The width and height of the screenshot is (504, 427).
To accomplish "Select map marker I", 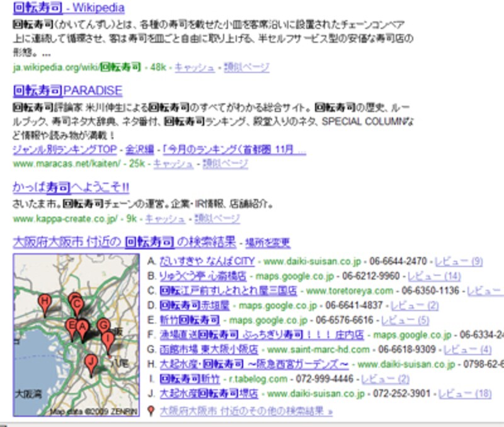I will [108, 338].
